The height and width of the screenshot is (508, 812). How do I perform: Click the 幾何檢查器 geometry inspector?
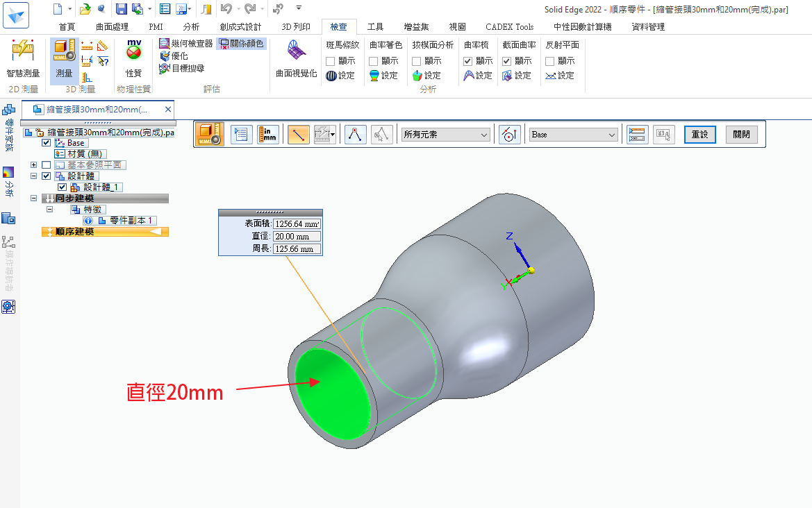[x=185, y=43]
